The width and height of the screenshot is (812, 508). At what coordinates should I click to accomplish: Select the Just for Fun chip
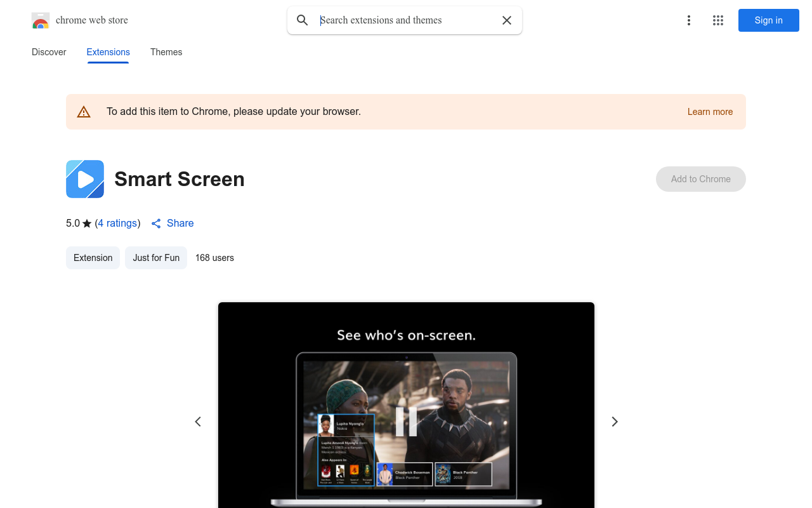tap(156, 258)
